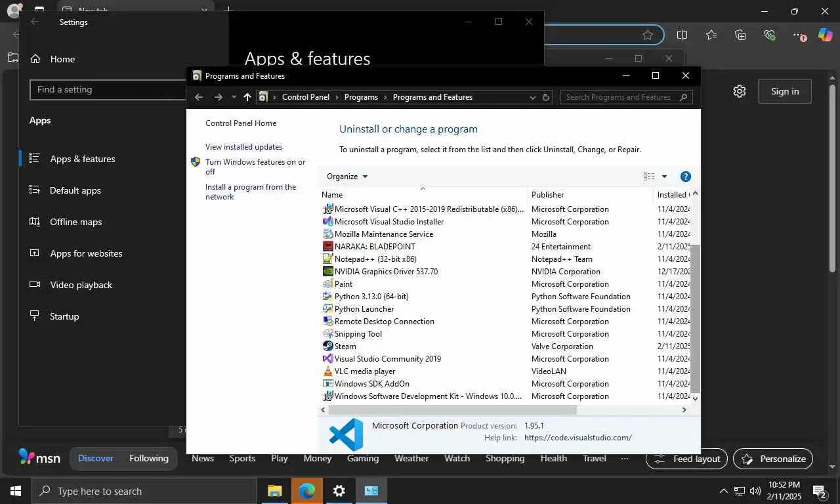
Task: Change view using the view icon
Action: click(x=649, y=177)
